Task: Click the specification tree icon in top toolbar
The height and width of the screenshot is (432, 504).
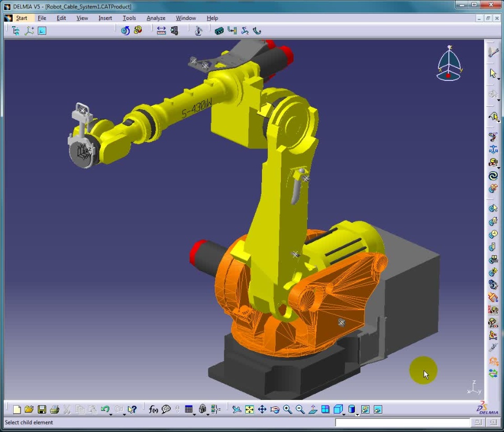Action: (x=15, y=30)
